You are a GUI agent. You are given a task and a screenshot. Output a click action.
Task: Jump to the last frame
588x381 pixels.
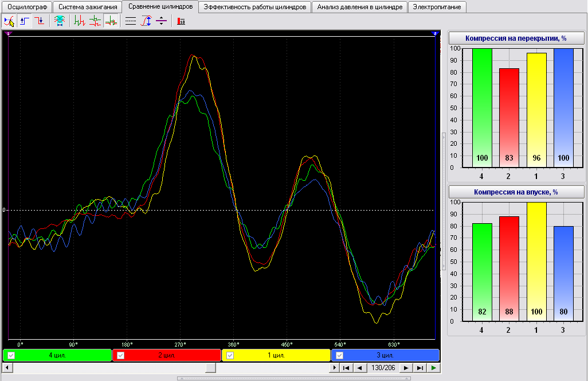420,368
